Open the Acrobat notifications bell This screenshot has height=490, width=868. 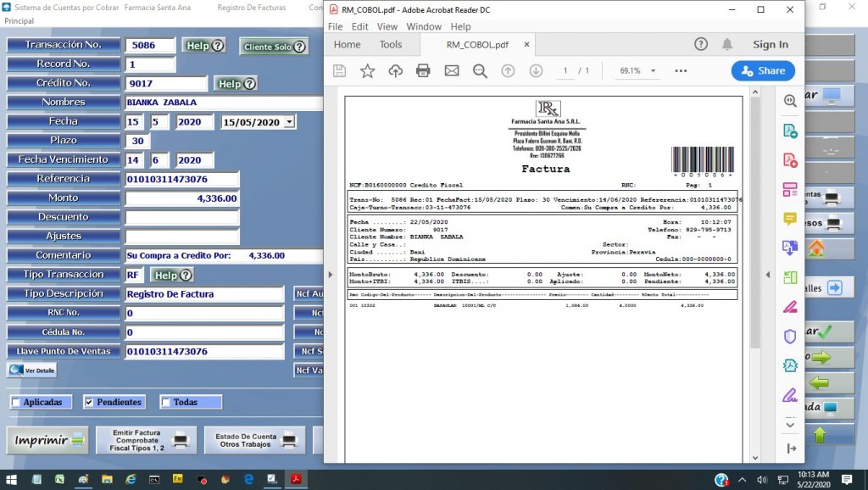pos(727,44)
